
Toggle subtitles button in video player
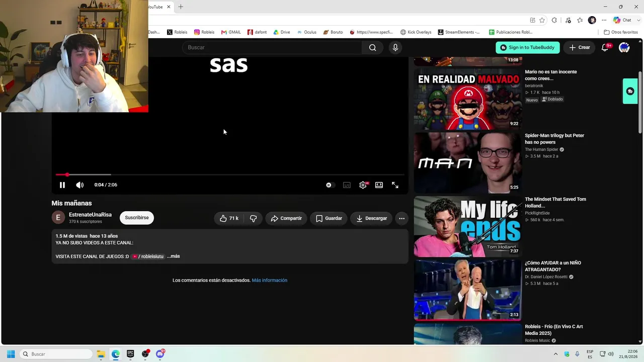pyautogui.click(x=347, y=185)
